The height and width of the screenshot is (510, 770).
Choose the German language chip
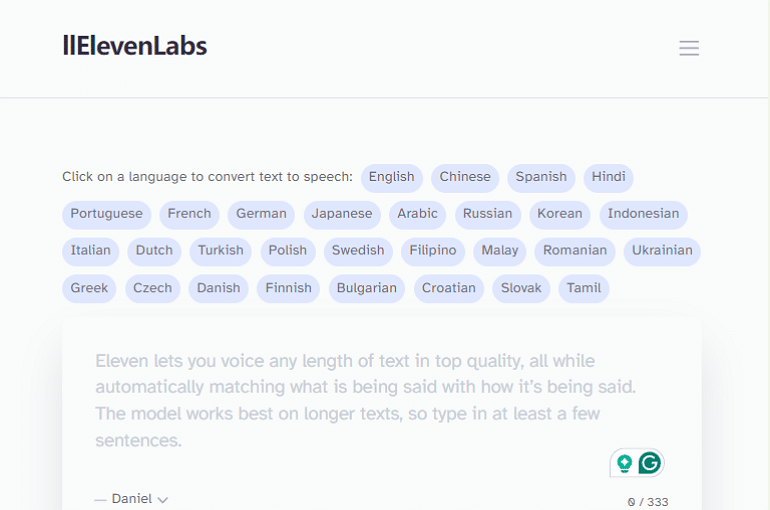261,214
